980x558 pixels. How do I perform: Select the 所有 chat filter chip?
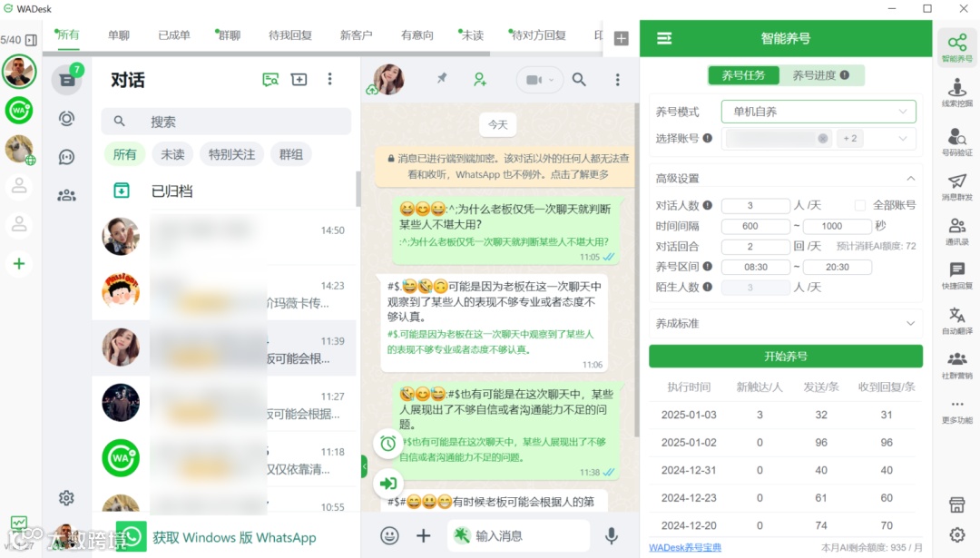pyautogui.click(x=124, y=154)
